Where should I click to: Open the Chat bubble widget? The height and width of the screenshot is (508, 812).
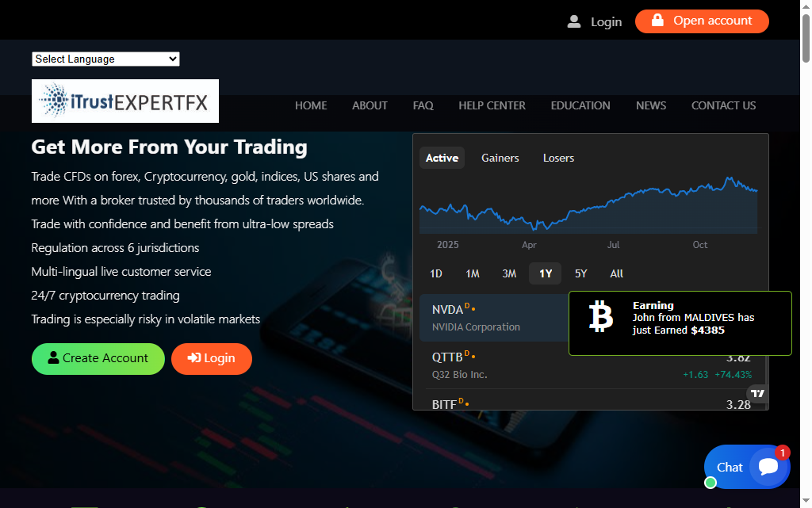click(x=746, y=467)
